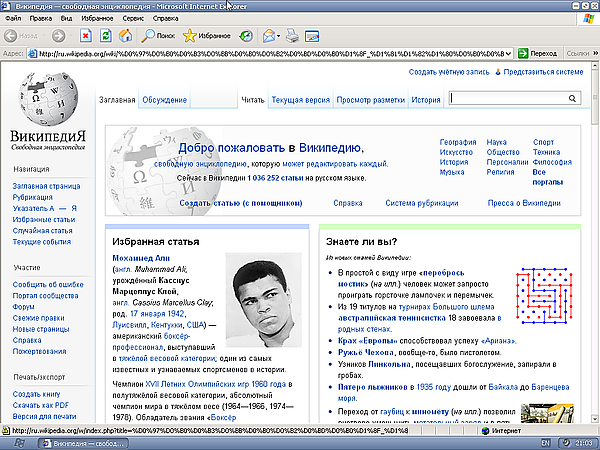Screen dimensions: 600x450
Task: Expand the address bar dropdown arrow
Action: (510, 52)
